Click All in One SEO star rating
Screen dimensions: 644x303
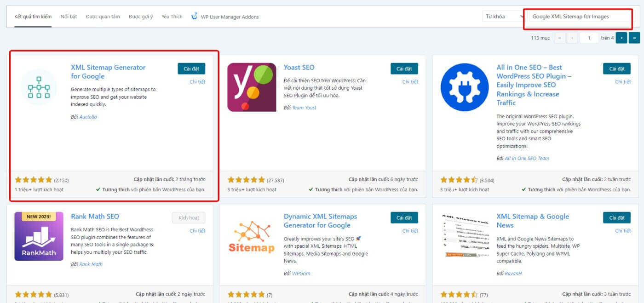click(459, 180)
